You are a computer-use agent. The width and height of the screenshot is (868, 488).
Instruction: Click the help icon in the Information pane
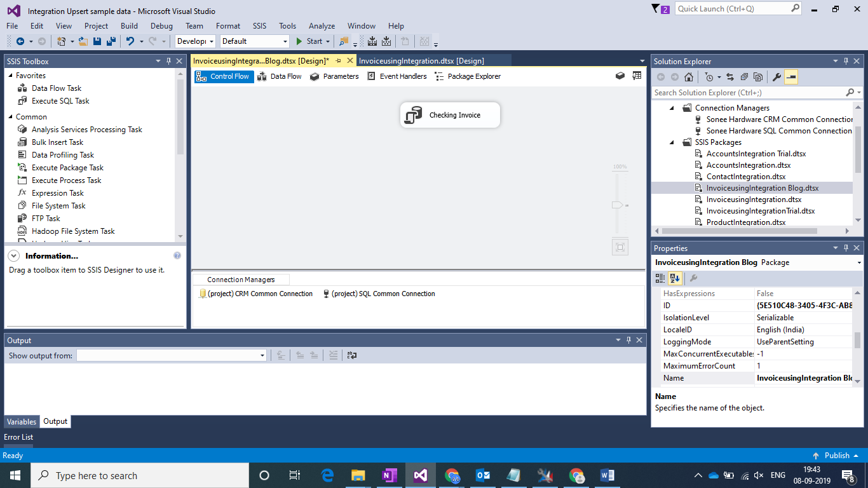pyautogui.click(x=177, y=256)
